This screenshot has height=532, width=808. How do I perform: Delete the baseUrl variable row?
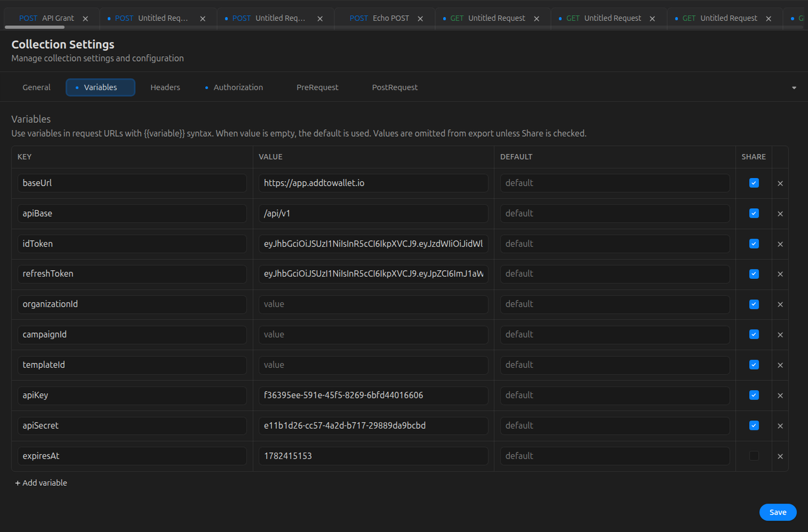[x=780, y=184]
